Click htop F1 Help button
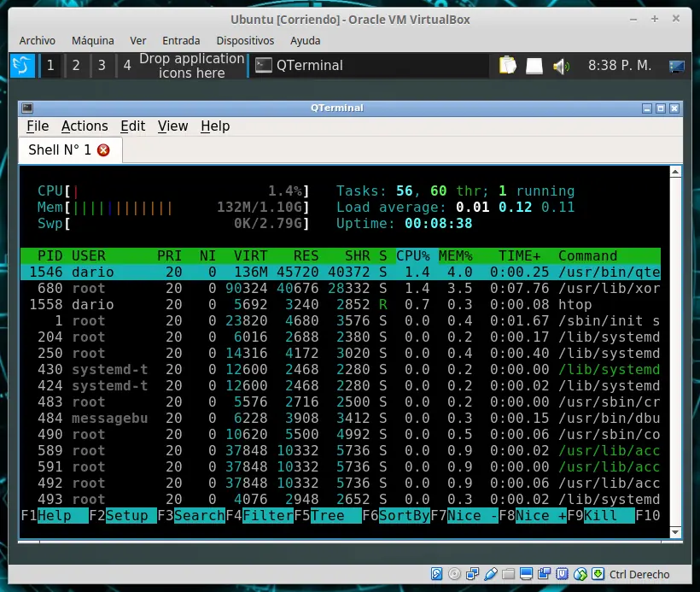 [x=54, y=516]
